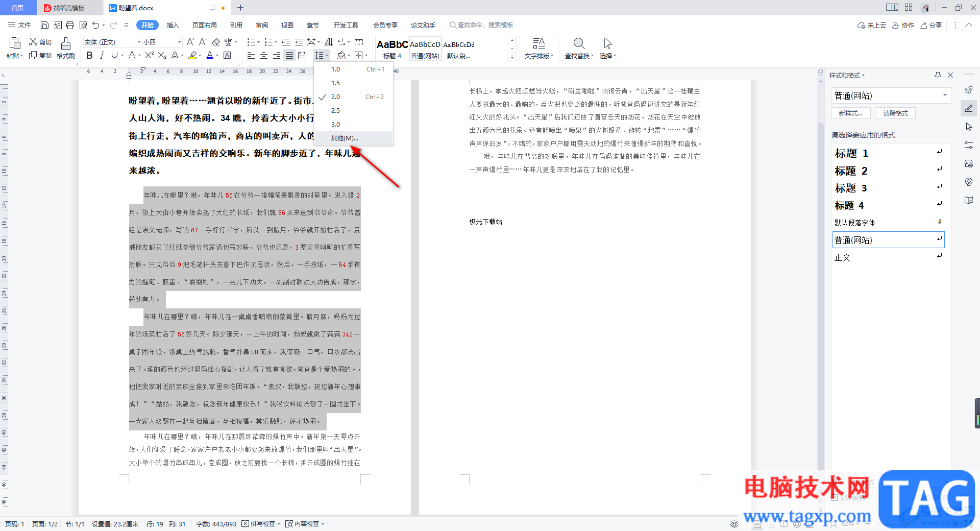
Task: Expand the numbered list dropdown
Action: (x=276, y=42)
